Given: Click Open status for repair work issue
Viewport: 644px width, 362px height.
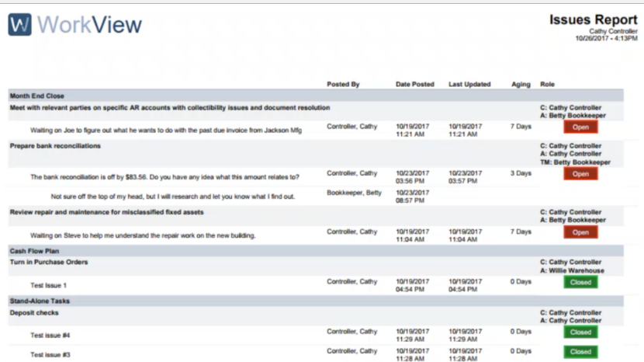Looking at the screenshot, I should [x=580, y=232].
